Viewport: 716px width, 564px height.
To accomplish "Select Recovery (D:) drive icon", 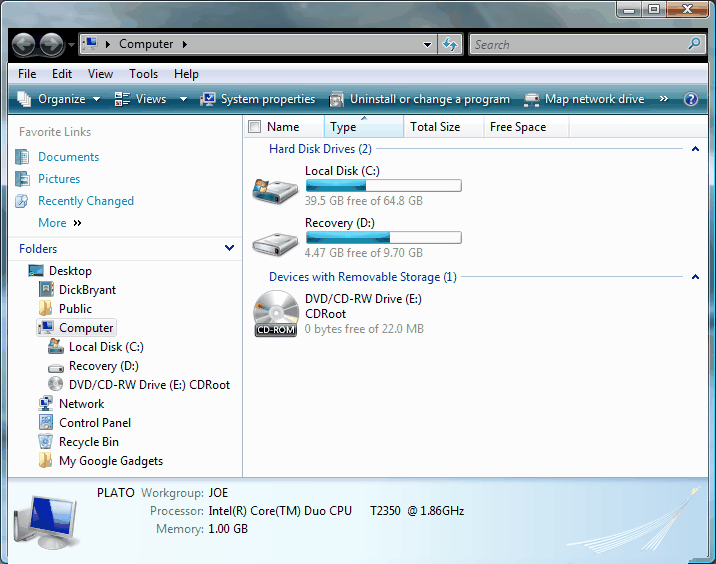I will click(275, 244).
